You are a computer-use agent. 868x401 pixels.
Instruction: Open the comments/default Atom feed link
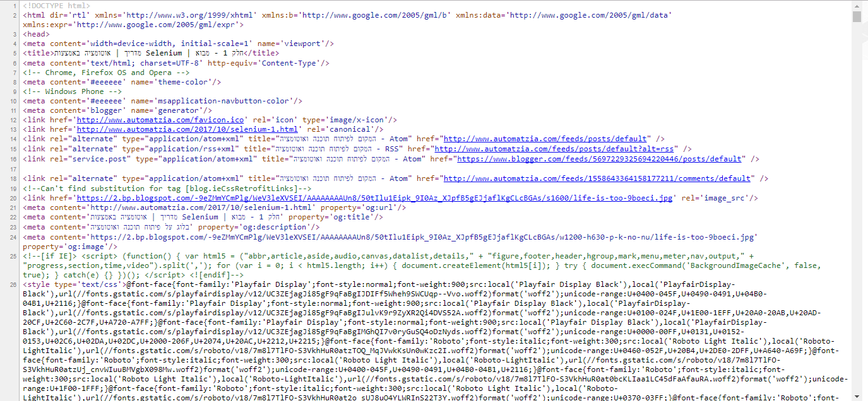[x=597, y=179]
